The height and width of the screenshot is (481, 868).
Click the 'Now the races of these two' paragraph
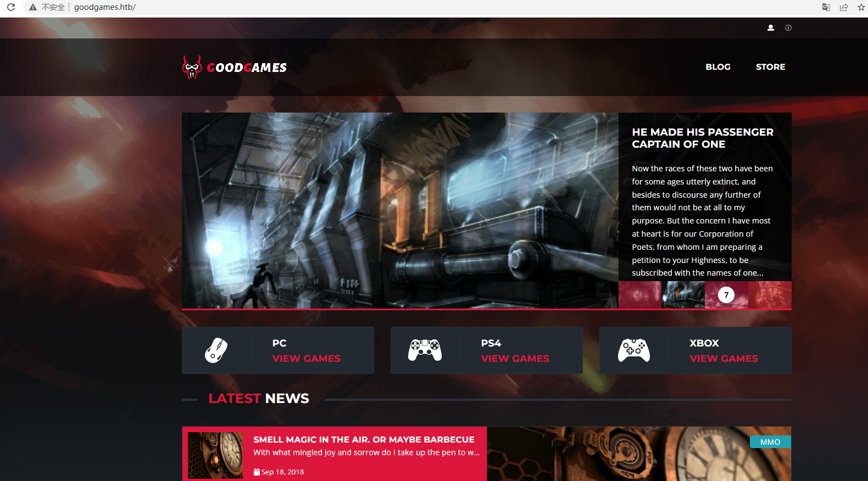point(703,221)
